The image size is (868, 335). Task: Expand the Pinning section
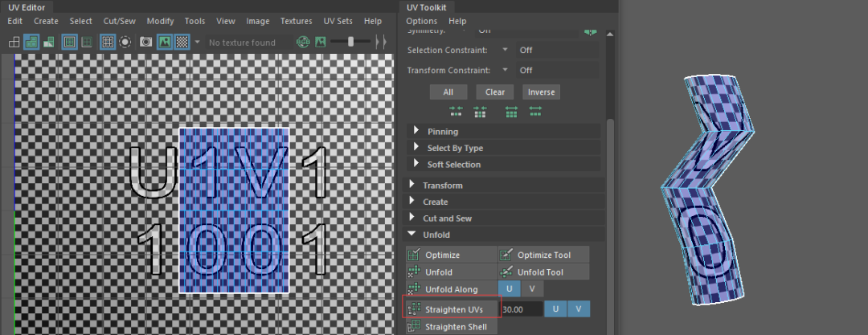(503, 132)
